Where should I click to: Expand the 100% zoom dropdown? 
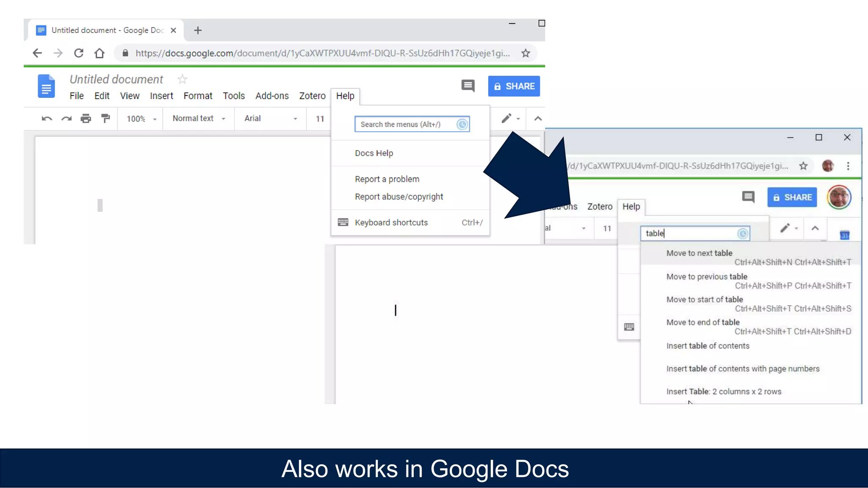coord(141,119)
